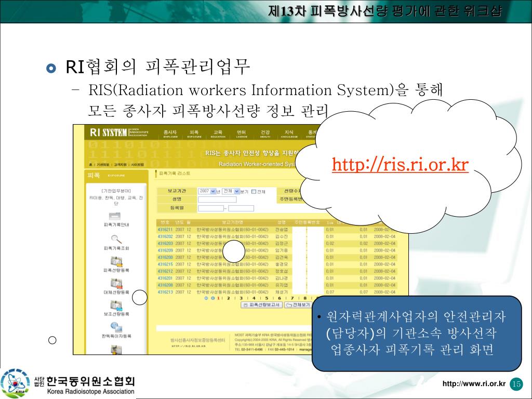Click the 고객지원 link

(120, 165)
